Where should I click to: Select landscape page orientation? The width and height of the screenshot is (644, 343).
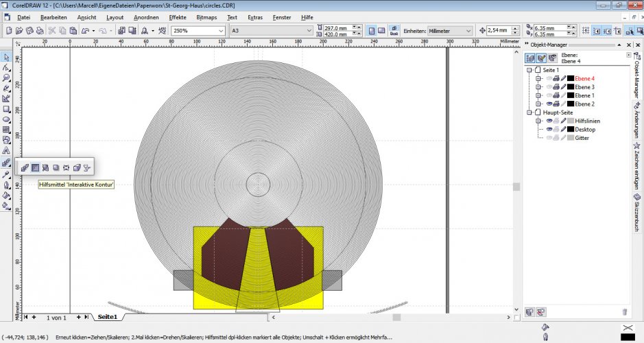pyautogui.click(x=381, y=31)
